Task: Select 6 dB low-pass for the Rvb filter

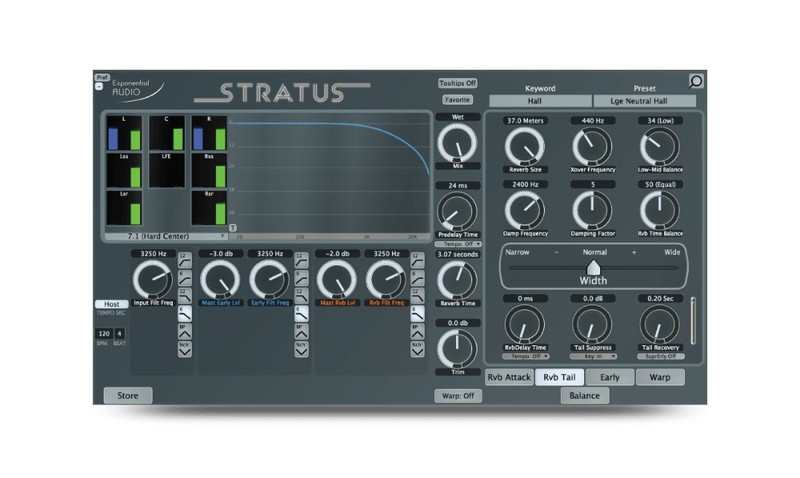Action: (417, 313)
